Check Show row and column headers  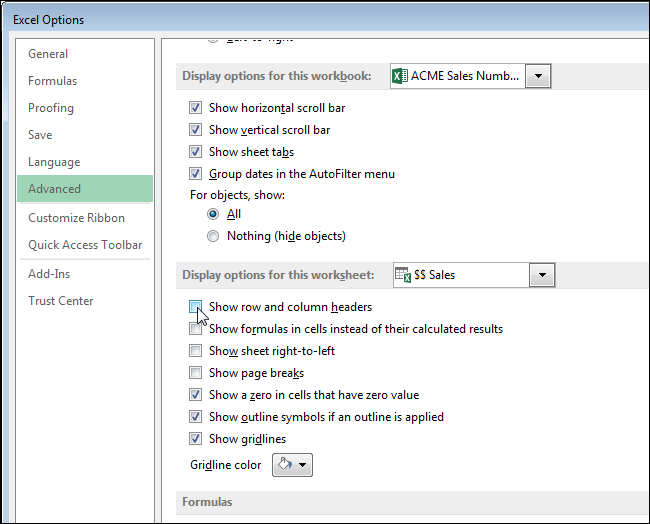[195, 307]
